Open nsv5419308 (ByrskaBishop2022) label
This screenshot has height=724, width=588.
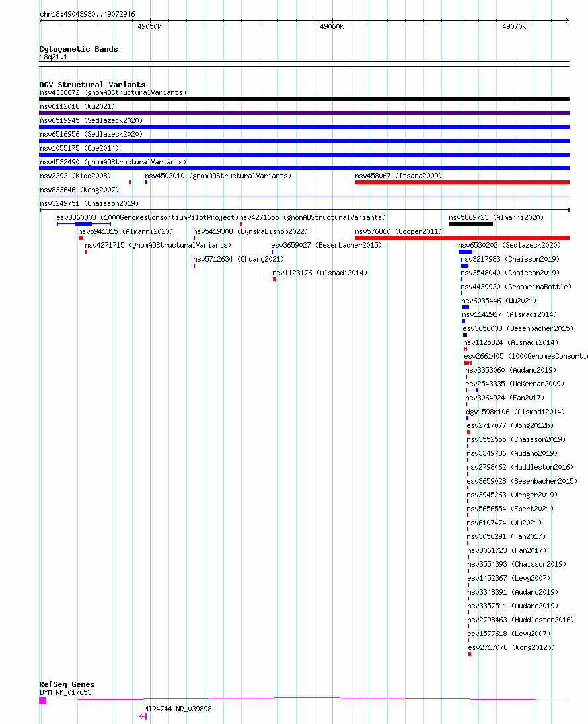pyautogui.click(x=250, y=231)
